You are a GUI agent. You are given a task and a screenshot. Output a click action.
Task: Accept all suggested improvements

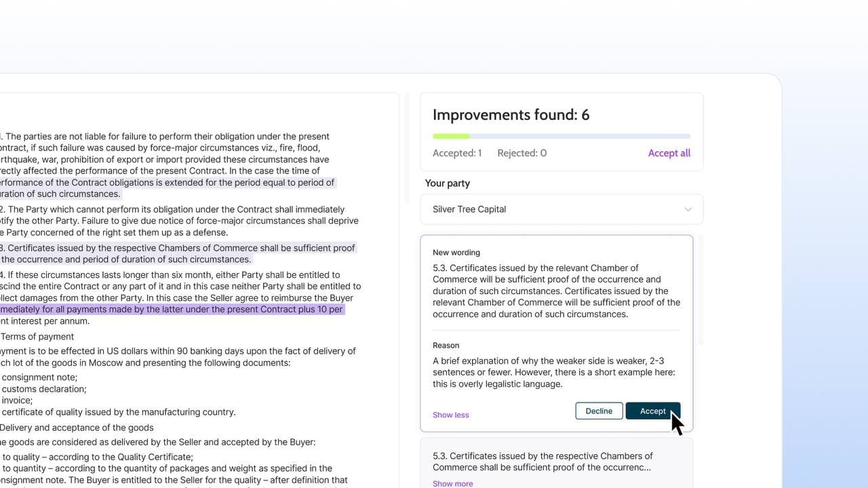[669, 152]
